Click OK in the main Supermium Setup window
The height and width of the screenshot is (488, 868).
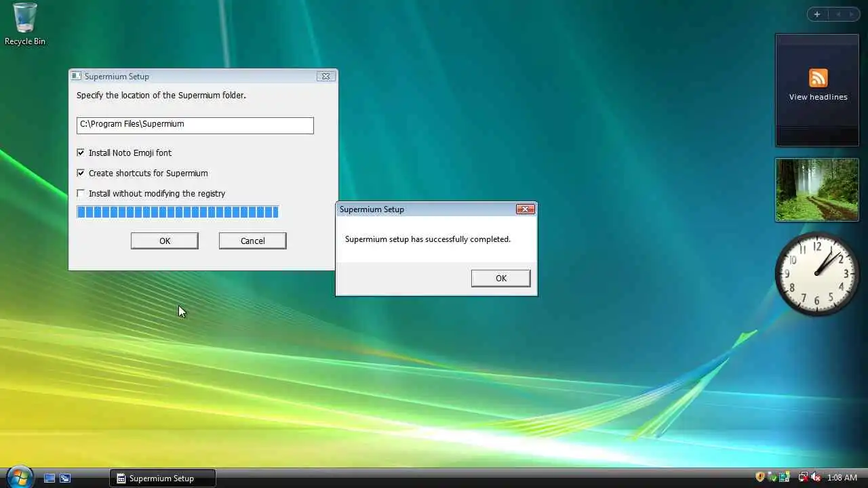[x=165, y=241]
